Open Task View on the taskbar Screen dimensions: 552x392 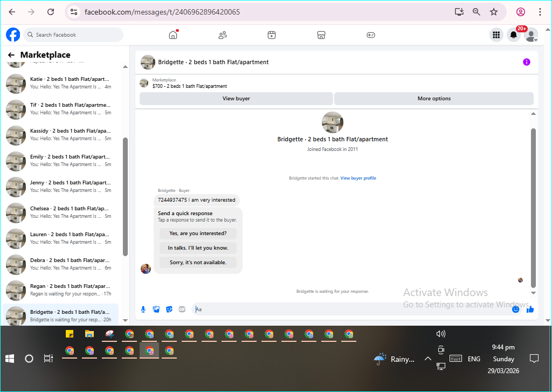click(48, 359)
